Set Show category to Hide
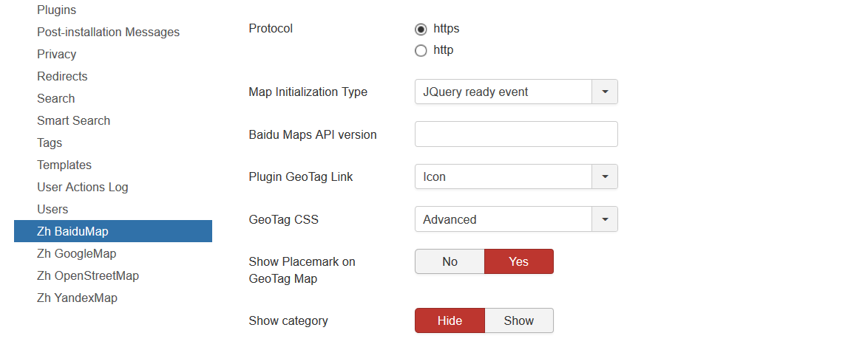 click(x=450, y=320)
